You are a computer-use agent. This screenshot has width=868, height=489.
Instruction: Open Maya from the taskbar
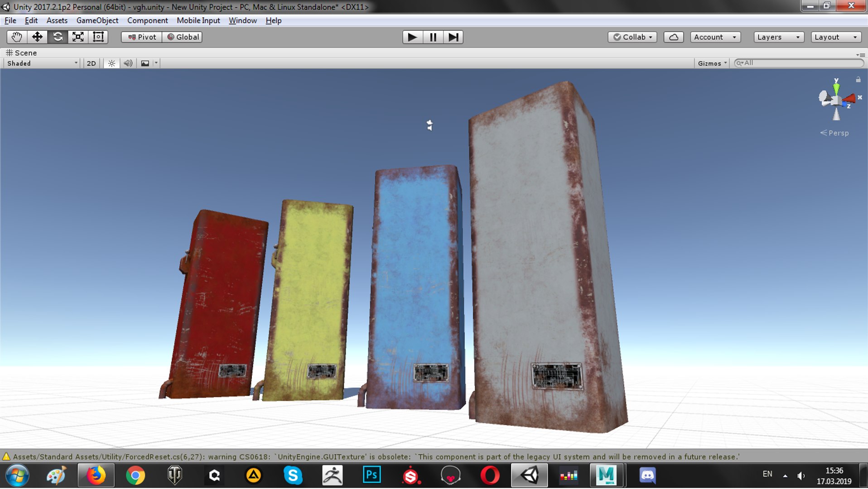coord(607,475)
